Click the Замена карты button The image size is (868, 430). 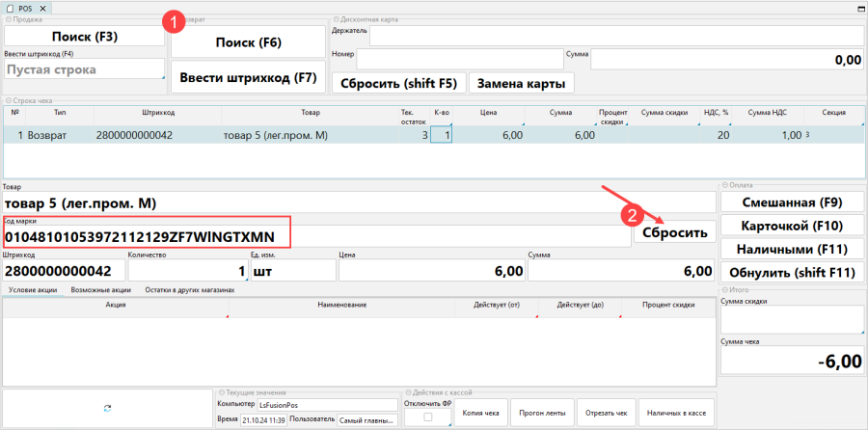tap(521, 83)
